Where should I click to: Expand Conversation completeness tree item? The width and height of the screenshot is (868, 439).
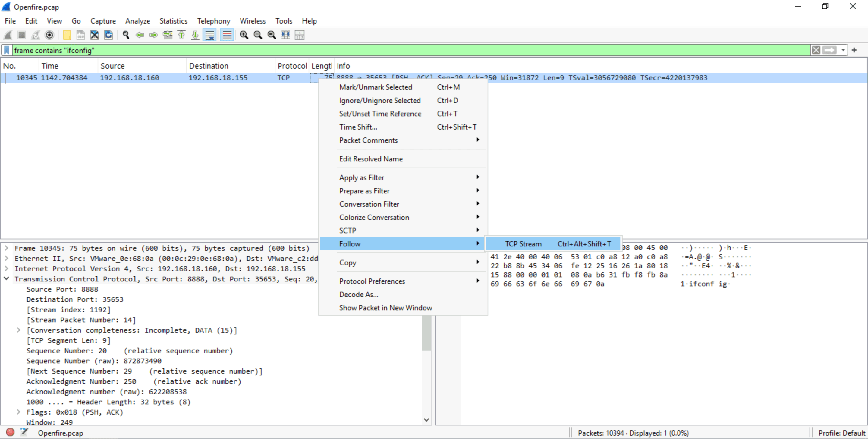tap(18, 330)
